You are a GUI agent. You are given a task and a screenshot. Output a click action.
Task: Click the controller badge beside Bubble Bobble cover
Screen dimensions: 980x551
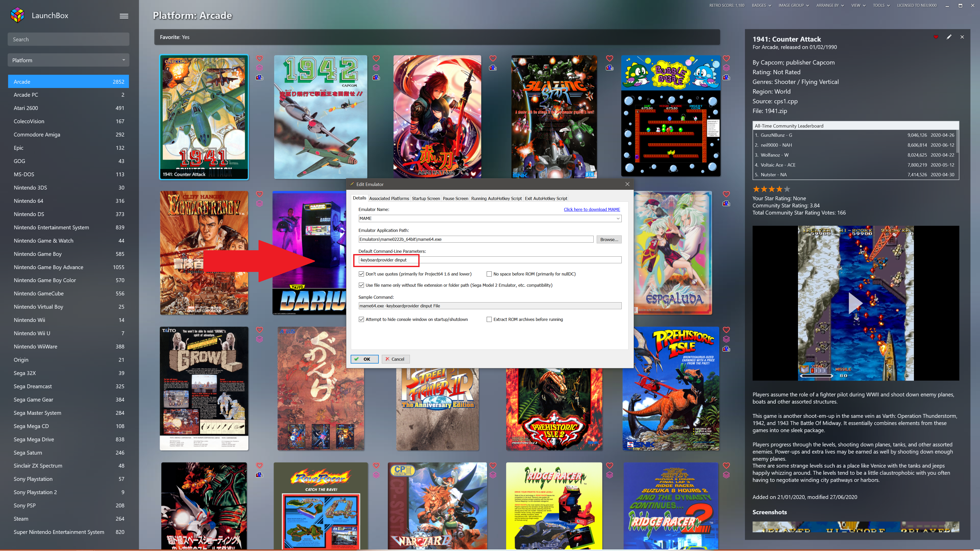(726, 78)
